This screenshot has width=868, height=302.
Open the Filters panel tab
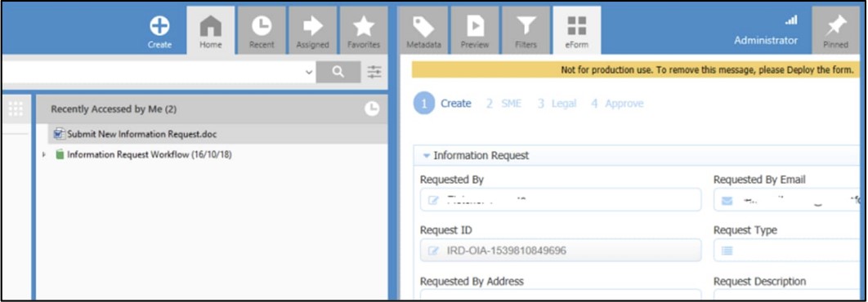click(526, 30)
